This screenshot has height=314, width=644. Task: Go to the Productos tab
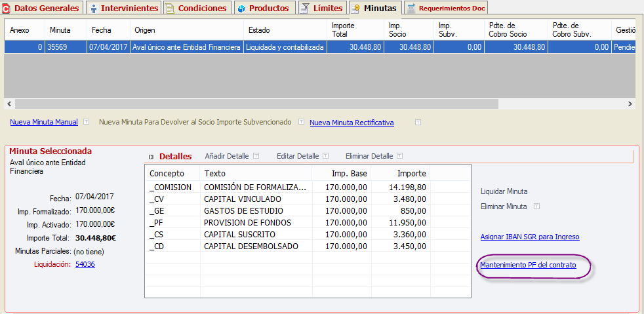pyautogui.click(x=264, y=8)
